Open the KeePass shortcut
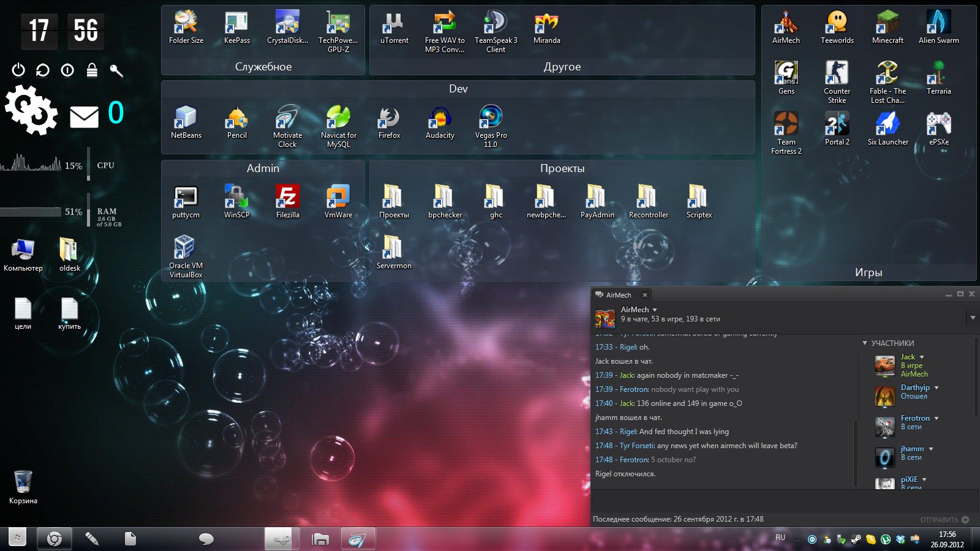Screen dimensions: 980x551 (236, 28)
